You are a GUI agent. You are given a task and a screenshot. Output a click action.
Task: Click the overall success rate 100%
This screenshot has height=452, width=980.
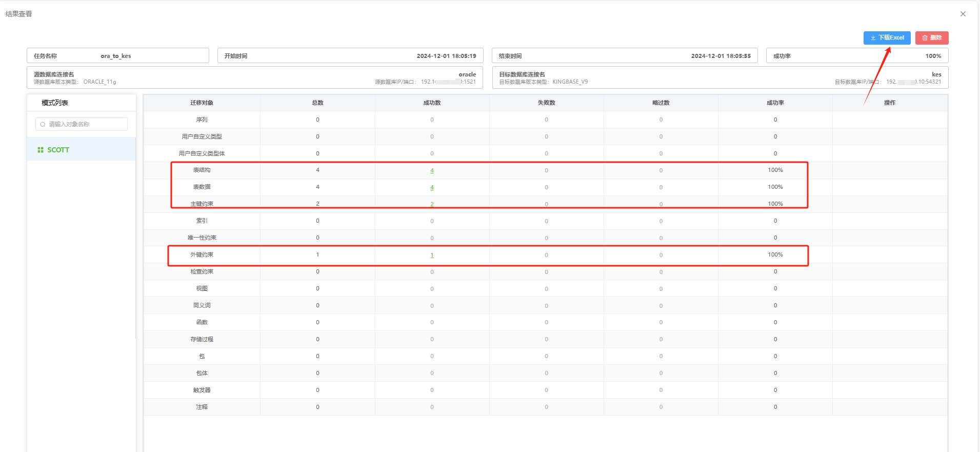click(x=933, y=56)
